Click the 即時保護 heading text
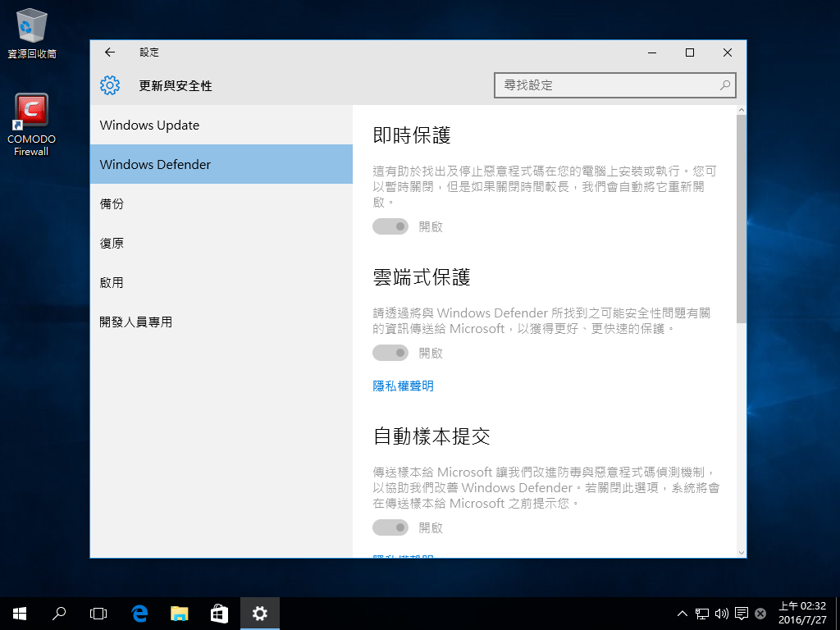The height and width of the screenshot is (630, 840). click(412, 135)
